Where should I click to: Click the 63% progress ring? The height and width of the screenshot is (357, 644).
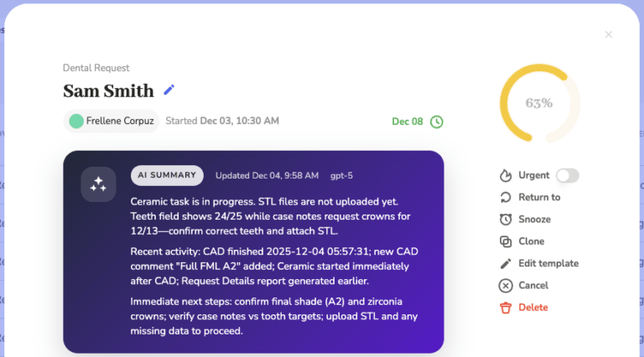(x=539, y=103)
